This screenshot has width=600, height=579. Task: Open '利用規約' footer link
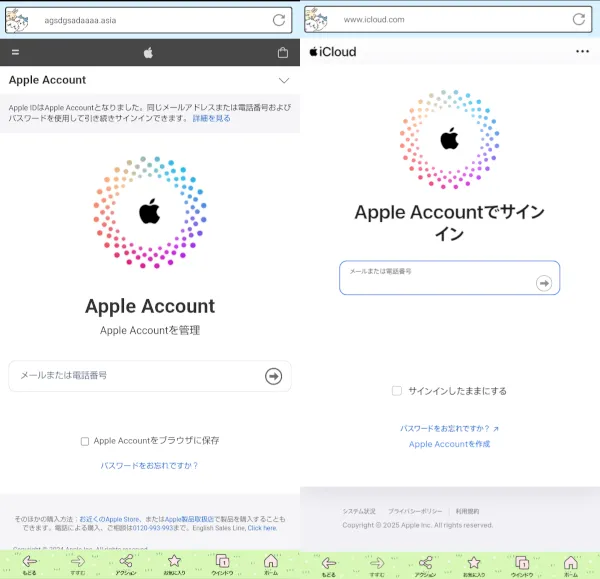(x=467, y=511)
